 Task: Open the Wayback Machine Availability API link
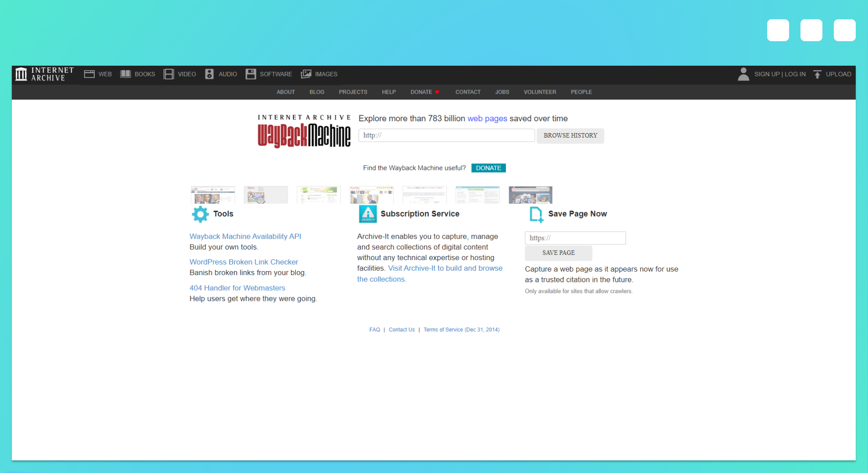(x=245, y=236)
